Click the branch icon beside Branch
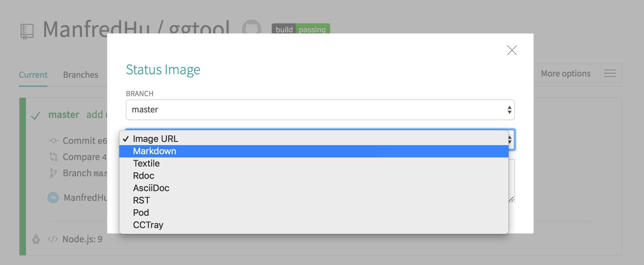The image size is (644, 265). click(x=53, y=173)
